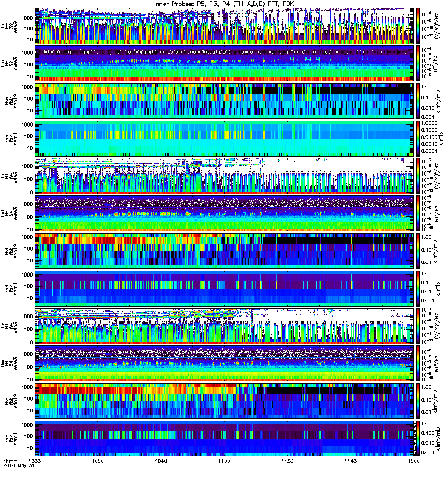Image resolution: width=448 pixels, height=478 pixels.
Task: Click the 'tha fff 32 scm3' y-axis label
Action: [9, 63]
